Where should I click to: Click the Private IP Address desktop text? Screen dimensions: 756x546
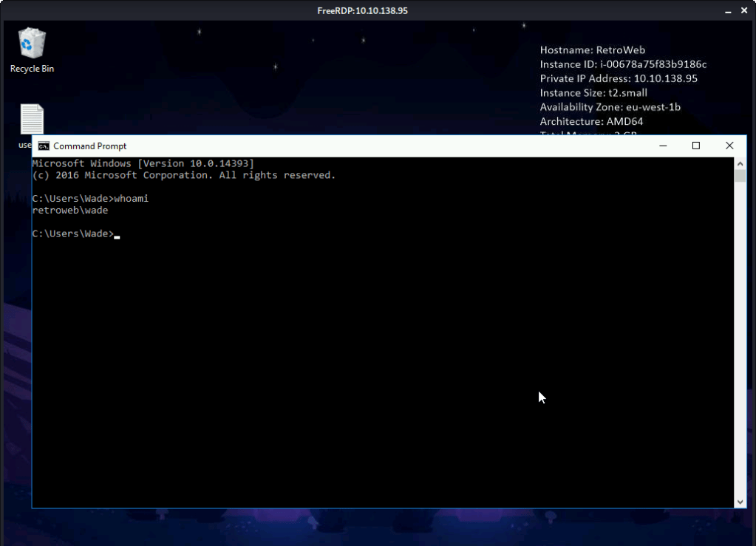click(x=619, y=78)
